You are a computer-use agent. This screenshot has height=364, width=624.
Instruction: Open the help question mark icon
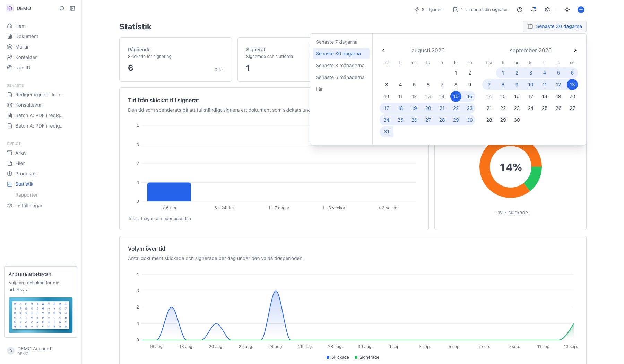tap(520, 10)
